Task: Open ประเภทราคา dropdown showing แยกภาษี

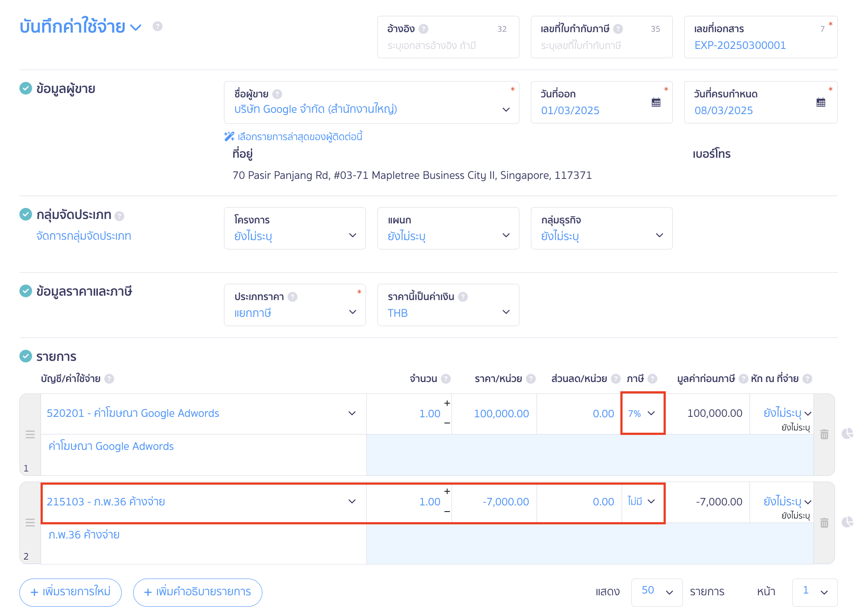Action: tap(295, 305)
